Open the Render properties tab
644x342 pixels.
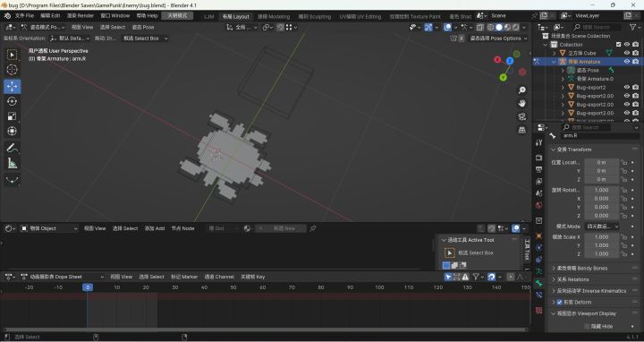coord(538,158)
